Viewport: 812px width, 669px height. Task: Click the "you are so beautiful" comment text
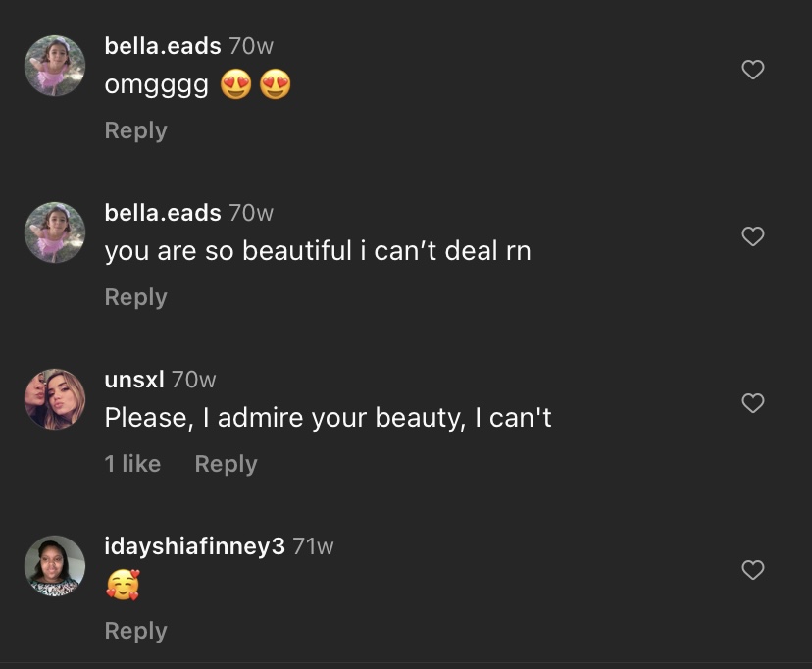click(x=317, y=251)
